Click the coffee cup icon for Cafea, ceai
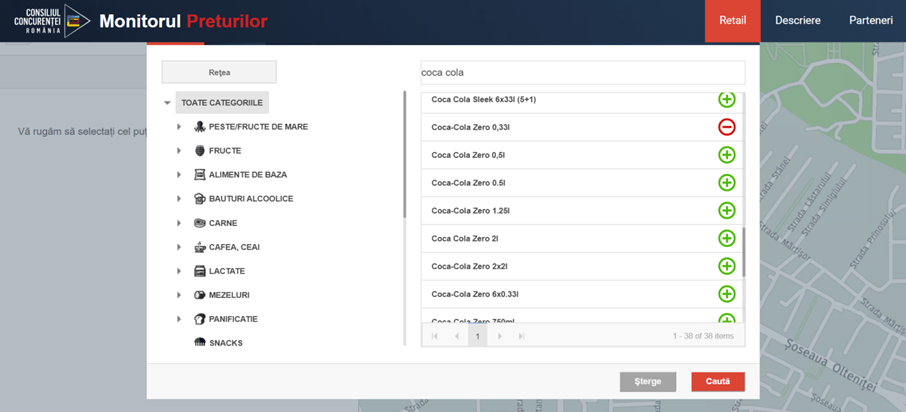This screenshot has width=906, height=412. [x=199, y=247]
